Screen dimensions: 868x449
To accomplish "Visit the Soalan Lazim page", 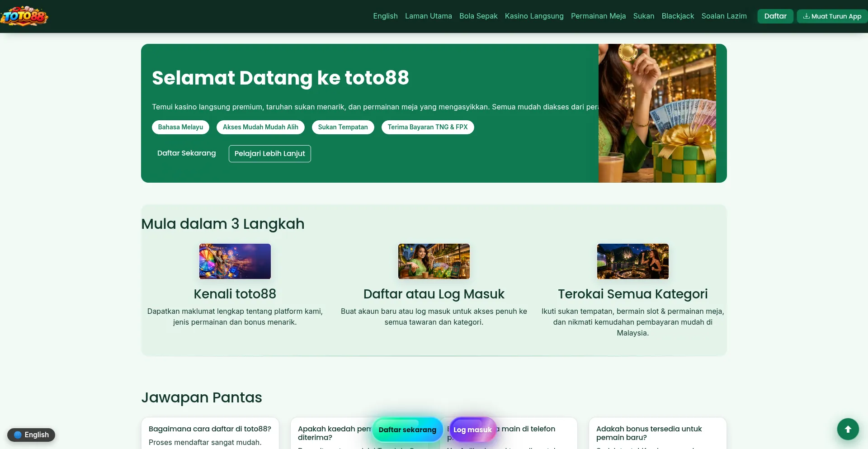I will [724, 16].
